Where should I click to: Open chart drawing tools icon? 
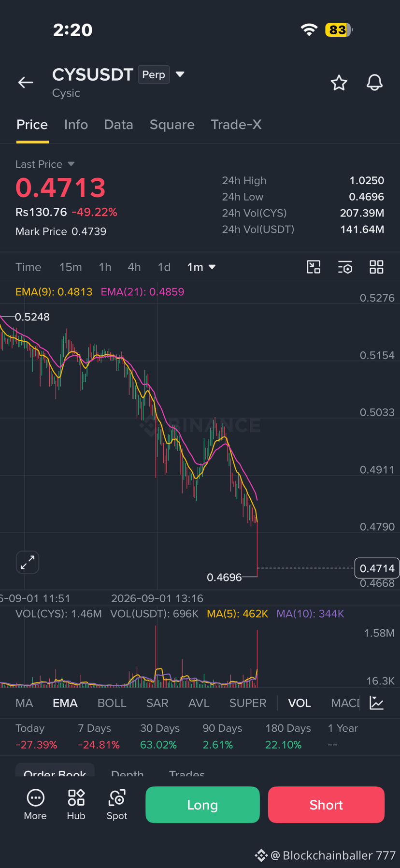tap(314, 267)
